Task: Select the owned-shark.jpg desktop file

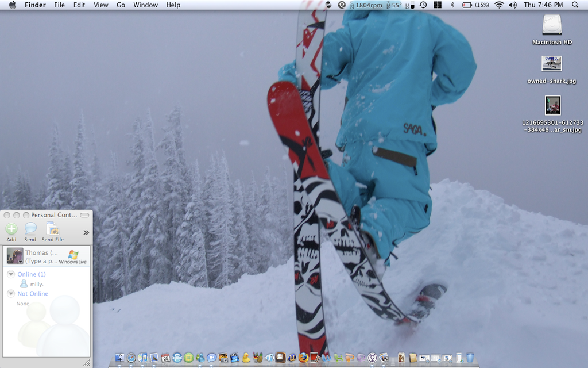Action: [551, 63]
